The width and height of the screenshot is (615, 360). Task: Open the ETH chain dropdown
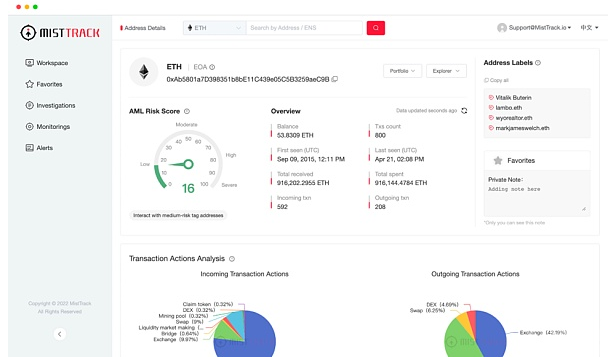[215, 28]
